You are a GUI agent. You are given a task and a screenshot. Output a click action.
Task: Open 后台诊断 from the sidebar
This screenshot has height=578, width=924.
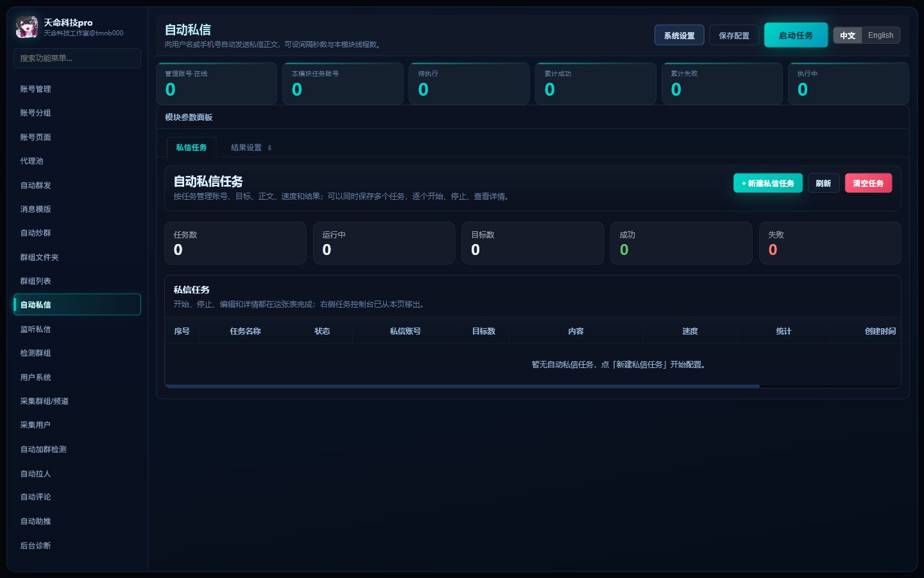coord(77,545)
